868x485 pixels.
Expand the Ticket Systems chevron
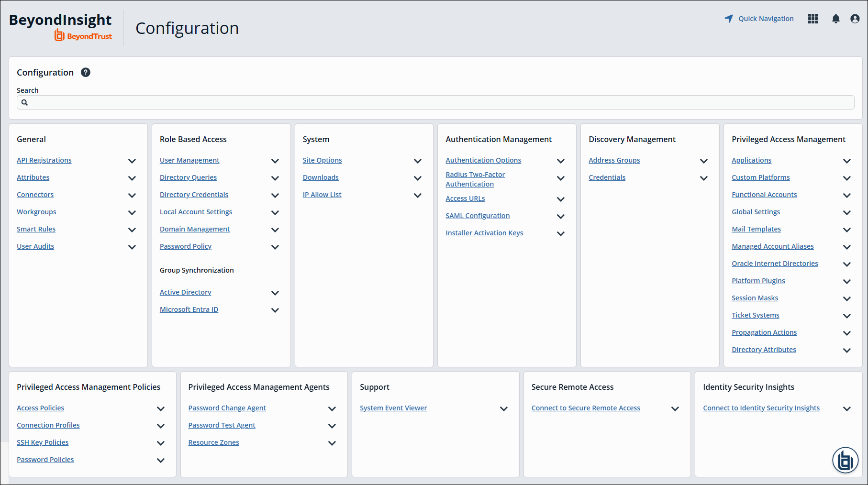pos(847,316)
